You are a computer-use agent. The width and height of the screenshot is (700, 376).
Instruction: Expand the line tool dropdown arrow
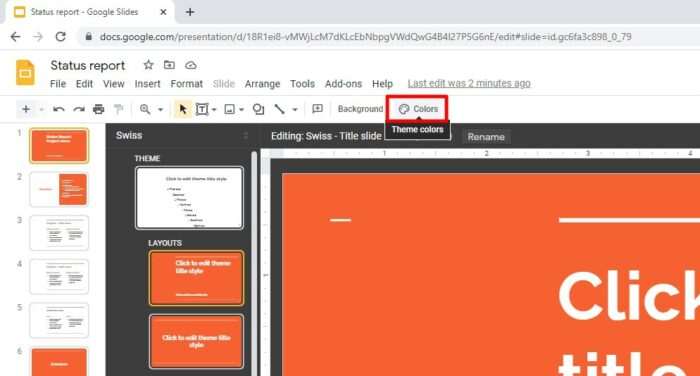point(295,109)
